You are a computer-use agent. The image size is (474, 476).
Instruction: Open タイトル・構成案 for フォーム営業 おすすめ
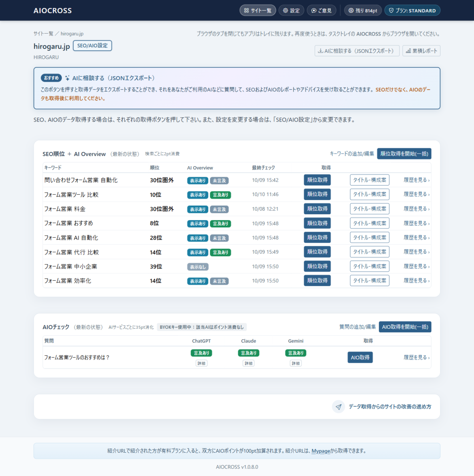(x=370, y=223)
